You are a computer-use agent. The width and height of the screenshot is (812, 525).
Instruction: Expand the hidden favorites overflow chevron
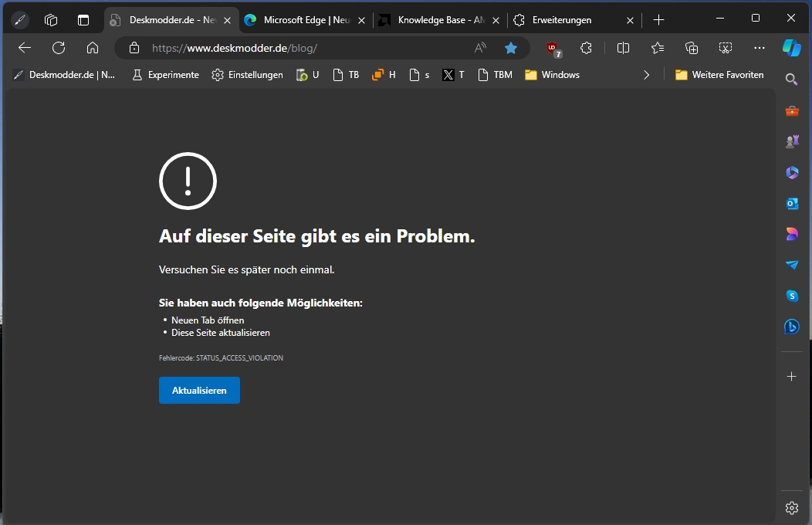[x=647, y=75]
